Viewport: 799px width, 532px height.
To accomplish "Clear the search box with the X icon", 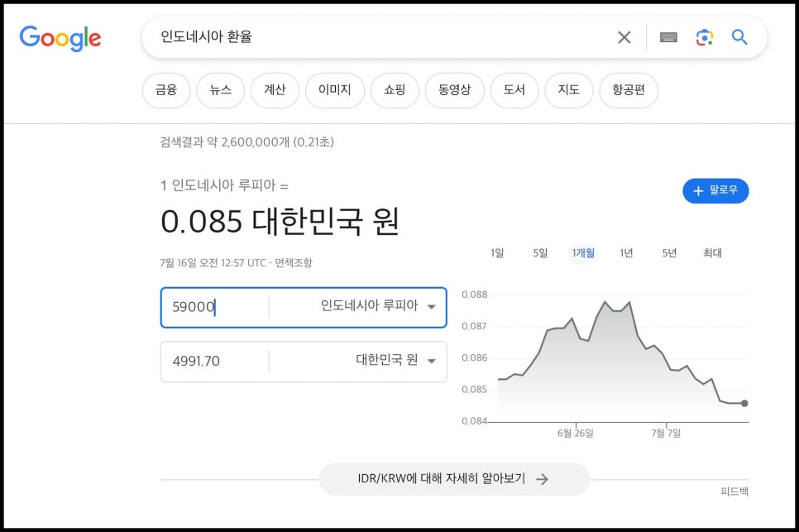I will pos(624,37).
